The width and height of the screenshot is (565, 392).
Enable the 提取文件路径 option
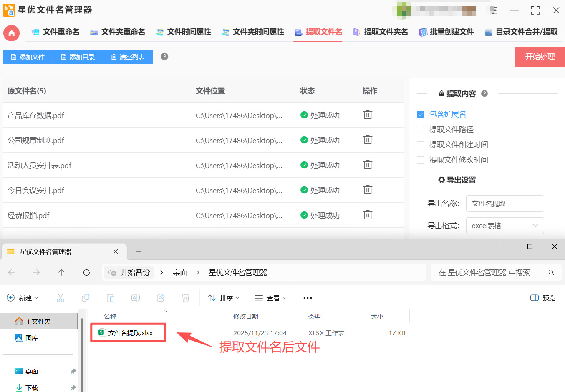point(420,129)
